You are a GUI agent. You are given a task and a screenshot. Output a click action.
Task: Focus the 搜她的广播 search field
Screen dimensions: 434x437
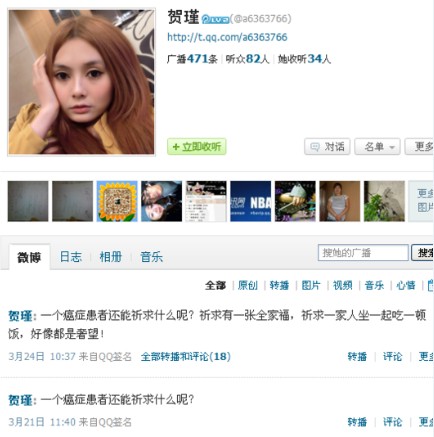click(363, 253)
